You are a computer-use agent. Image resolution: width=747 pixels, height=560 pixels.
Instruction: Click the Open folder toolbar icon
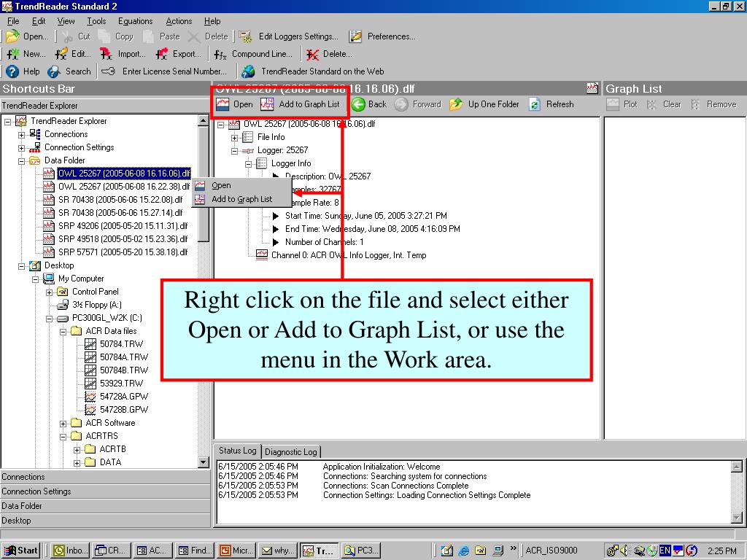pyautogui.click(x=13, y=36)
